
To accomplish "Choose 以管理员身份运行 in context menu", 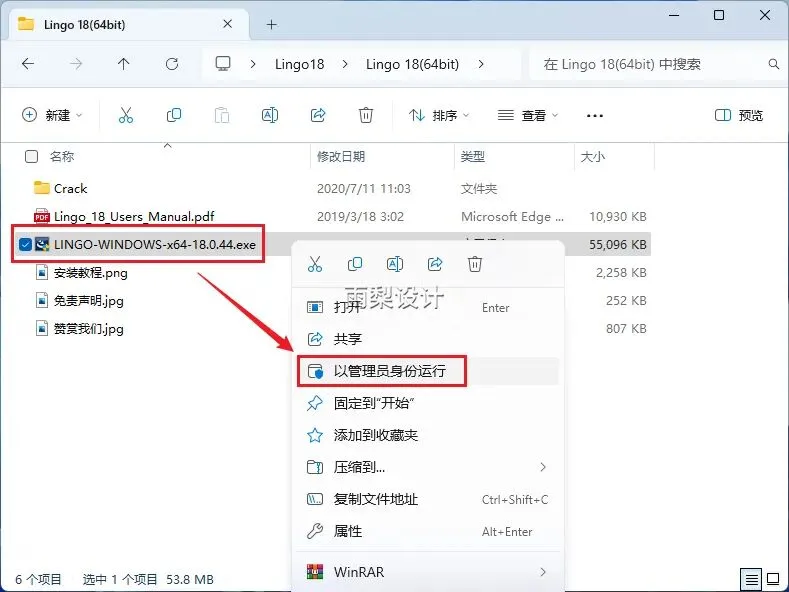I will point(427,371).
